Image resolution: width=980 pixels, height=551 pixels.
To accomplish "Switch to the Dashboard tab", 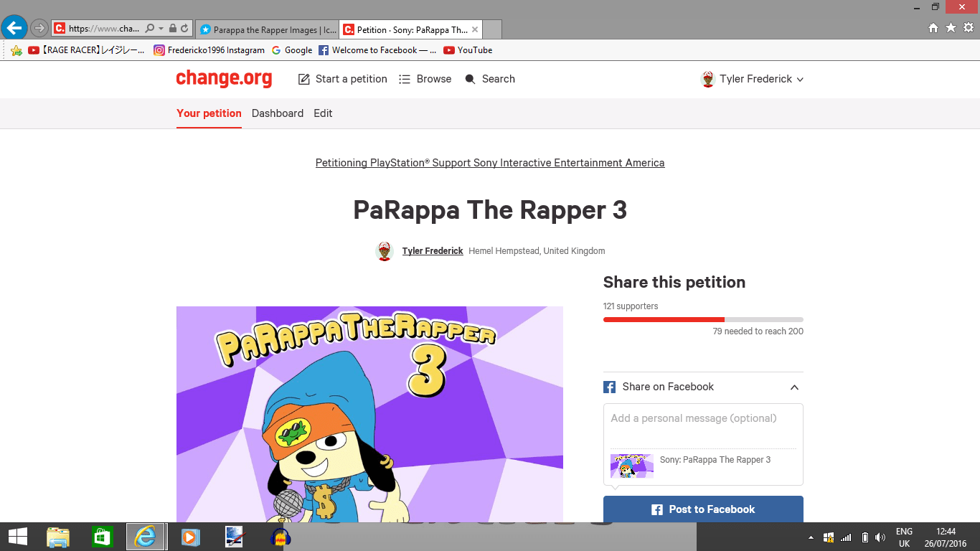I will click(x=278, y=113).
